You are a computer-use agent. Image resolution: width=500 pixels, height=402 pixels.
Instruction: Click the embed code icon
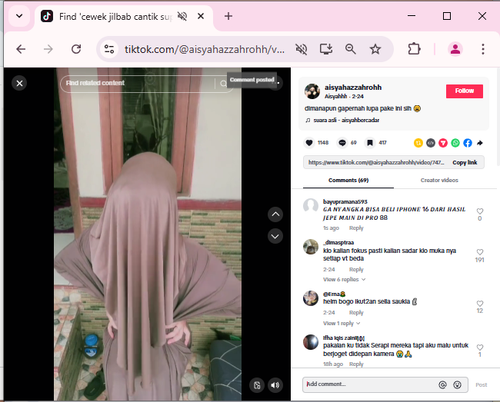coord(431,143)
